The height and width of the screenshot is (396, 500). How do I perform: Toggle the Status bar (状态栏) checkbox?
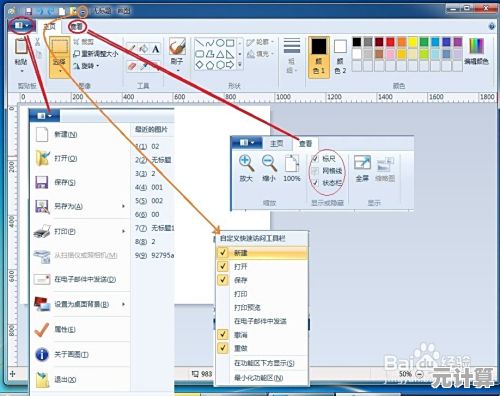315,183
